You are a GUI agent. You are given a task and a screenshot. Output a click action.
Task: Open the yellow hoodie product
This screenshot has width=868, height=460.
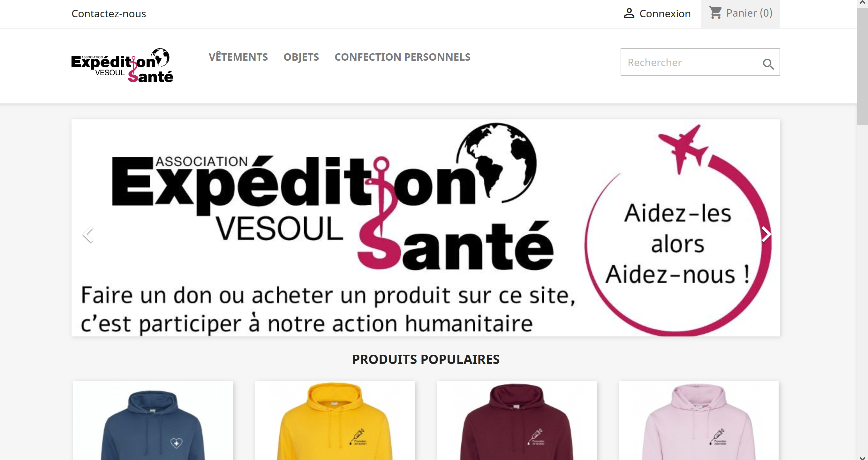[x=335, y=420]
